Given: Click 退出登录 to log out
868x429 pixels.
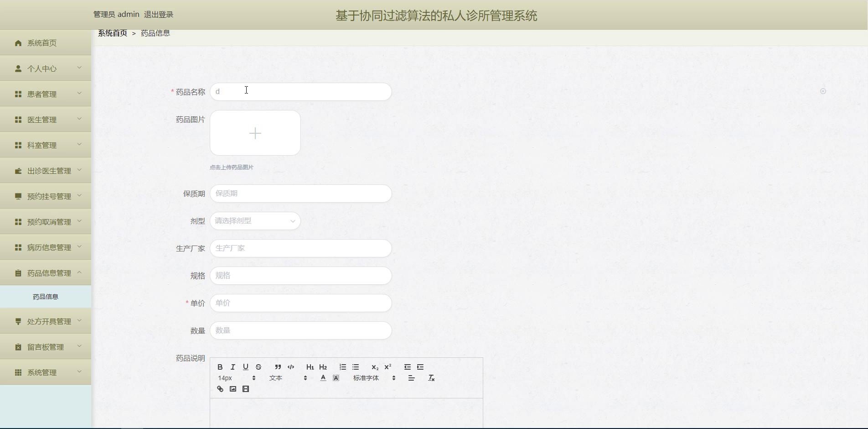Looking at the screenshot, I should pyautogui.click(x=159, y=15).
